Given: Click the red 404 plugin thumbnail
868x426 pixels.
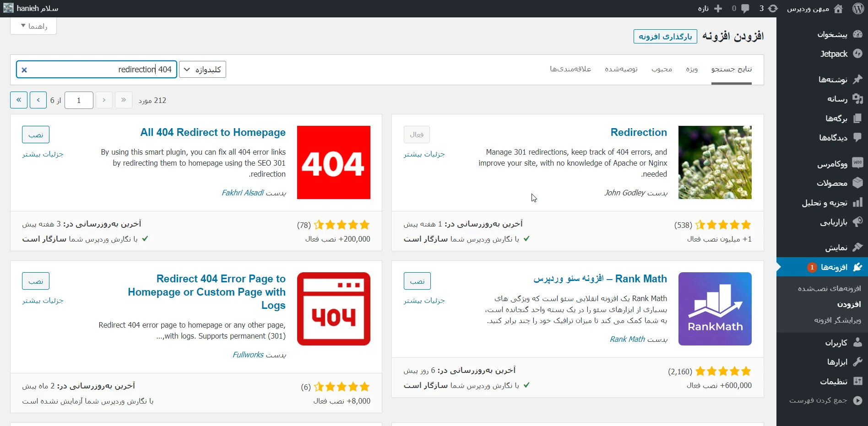Looking at the screenshot, I should click(334, 162).
